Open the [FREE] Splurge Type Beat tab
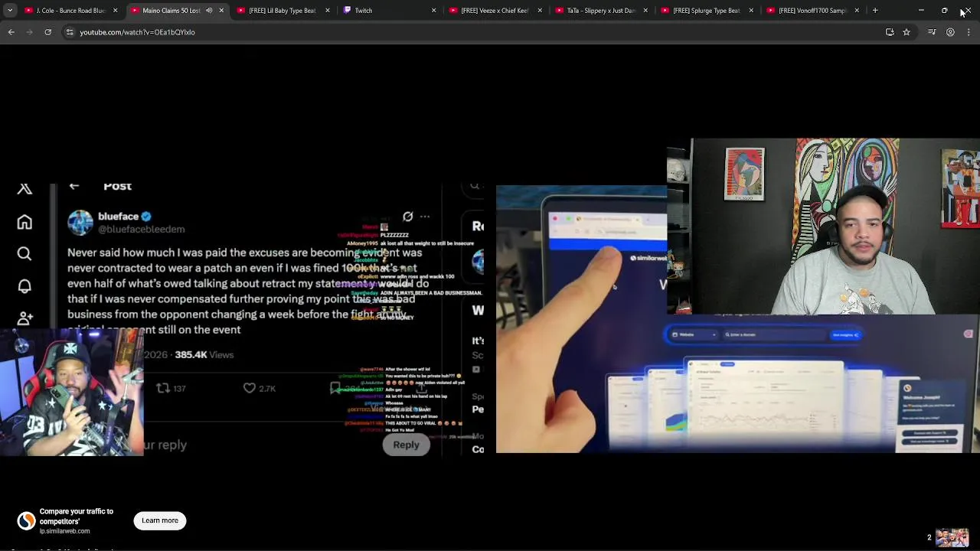Image resolution: width=980 pixels, height=551 pixels. click(x=706, y=11)
